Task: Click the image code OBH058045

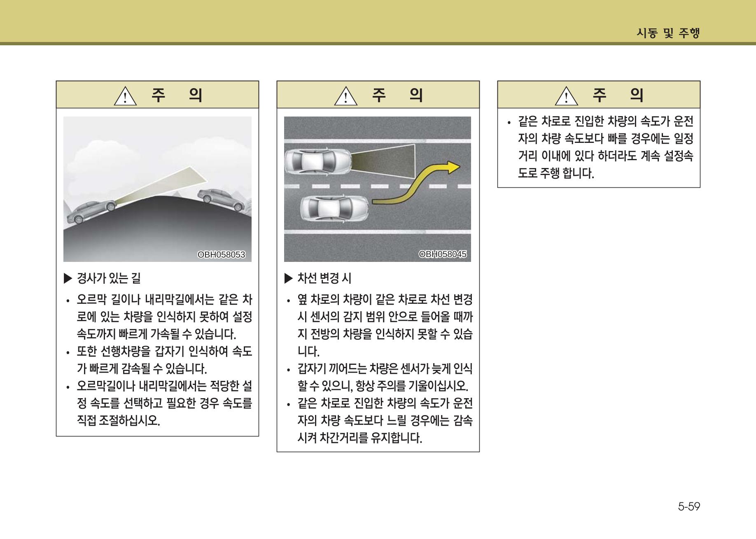Action: click(x=443, y=254)
